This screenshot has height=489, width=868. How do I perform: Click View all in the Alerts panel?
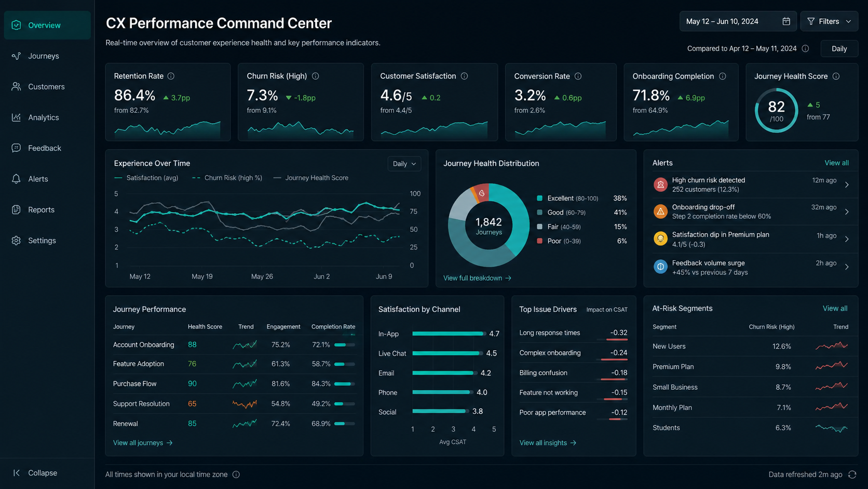point(836,163)
